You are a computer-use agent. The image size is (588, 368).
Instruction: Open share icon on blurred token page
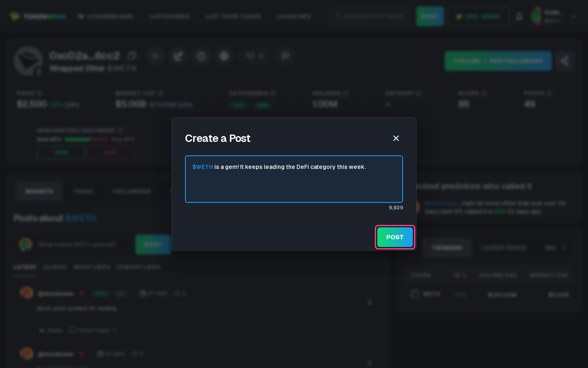[x=565, y=61]
